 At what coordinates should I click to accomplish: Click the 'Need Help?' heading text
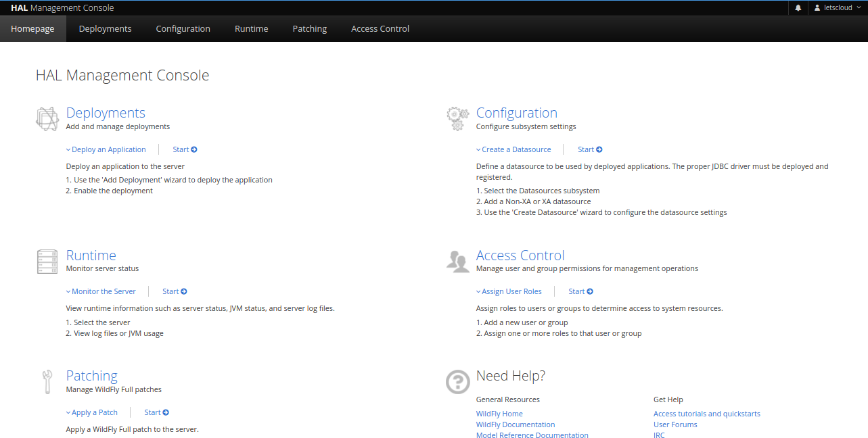pyautogui.click(x=511, y=376)
